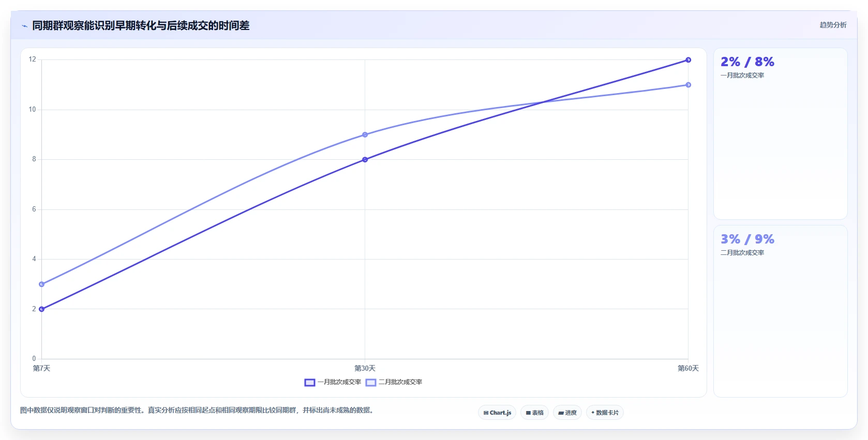The height and width of the screenshot is (440, 868).
Task: Select the February series point at 第7天
Action: [42, 284]
